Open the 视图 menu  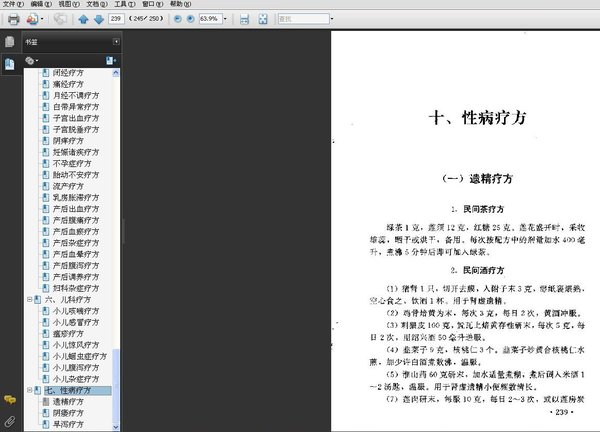(69, 4)
